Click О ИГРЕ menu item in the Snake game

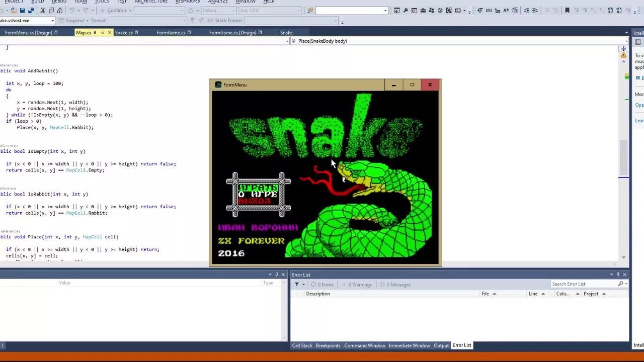(258, 194)
